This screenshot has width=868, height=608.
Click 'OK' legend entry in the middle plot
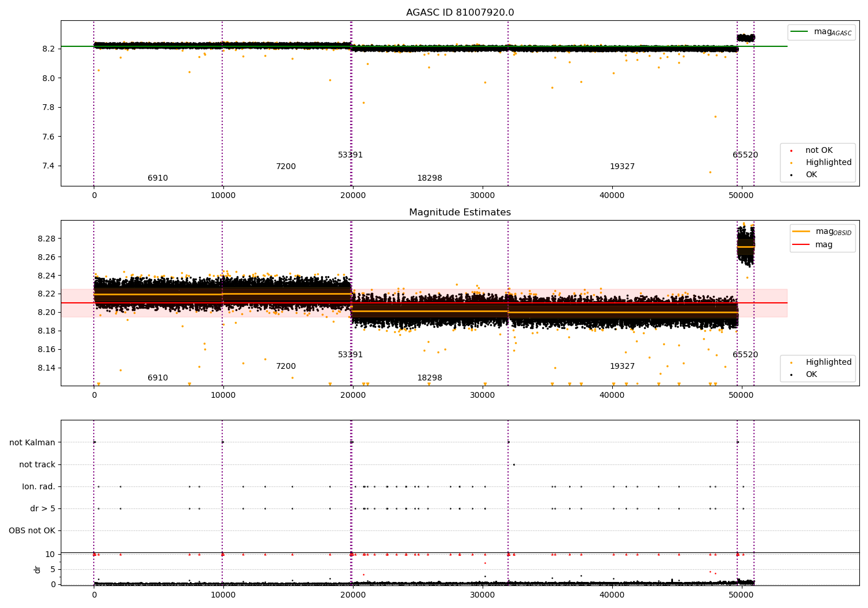[804, 375]
